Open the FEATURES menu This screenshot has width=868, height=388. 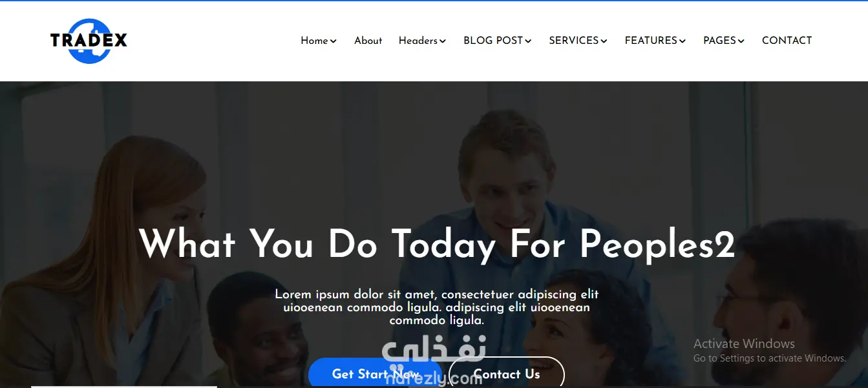tap(655, 41)
